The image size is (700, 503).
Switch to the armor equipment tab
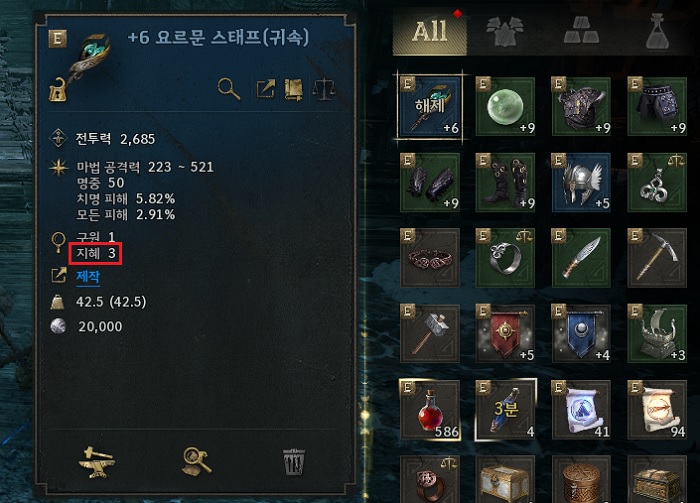tap(504, 31)
